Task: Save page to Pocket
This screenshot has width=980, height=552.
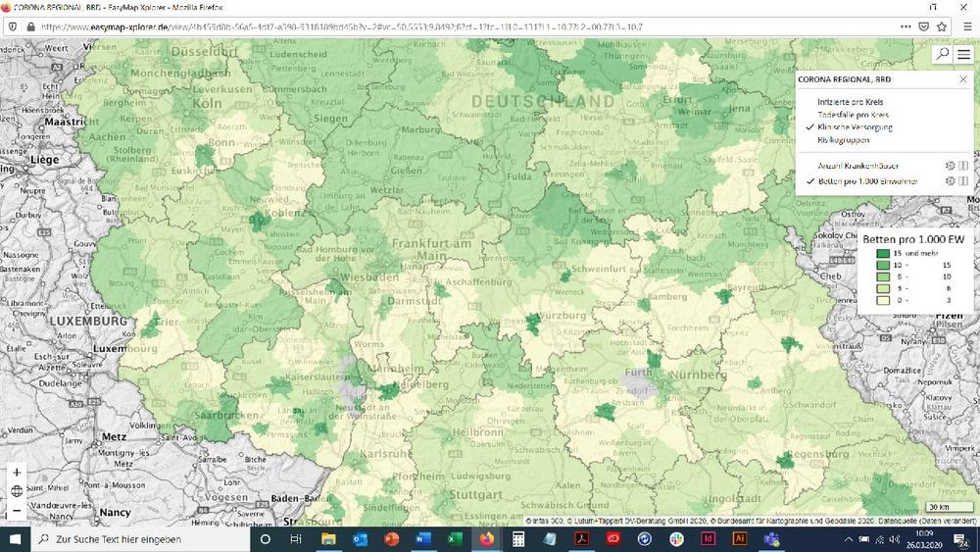Action: click(x=924, y=26)
